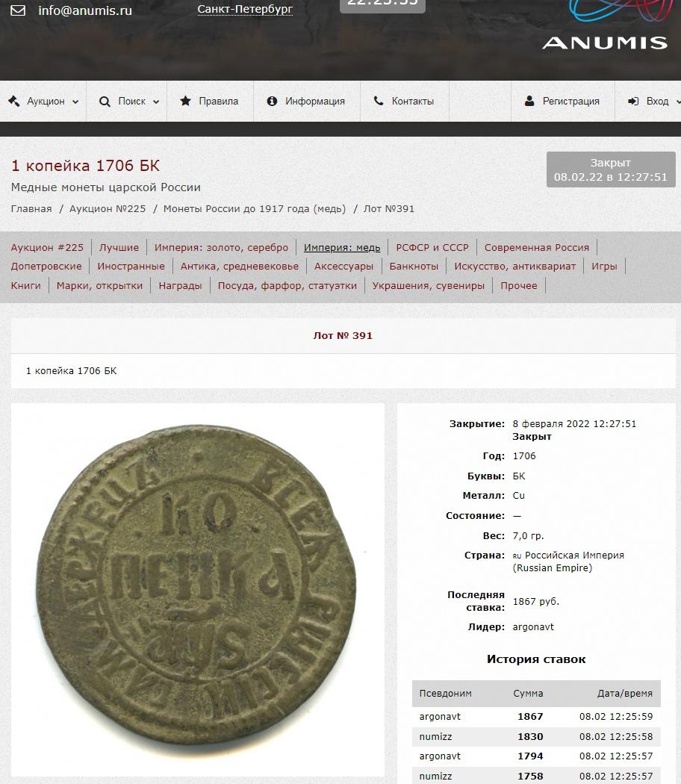Open the Санкт-Петербург city selector
681x784 pixels.
(245, 9)
